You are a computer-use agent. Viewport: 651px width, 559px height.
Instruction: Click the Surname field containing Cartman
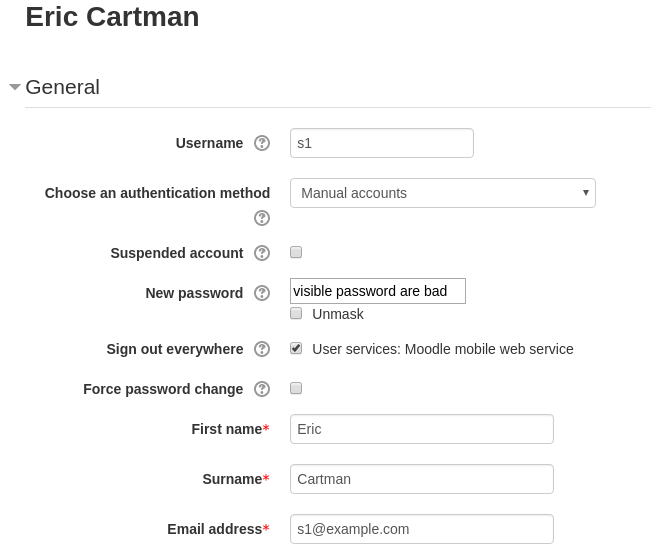422,479
